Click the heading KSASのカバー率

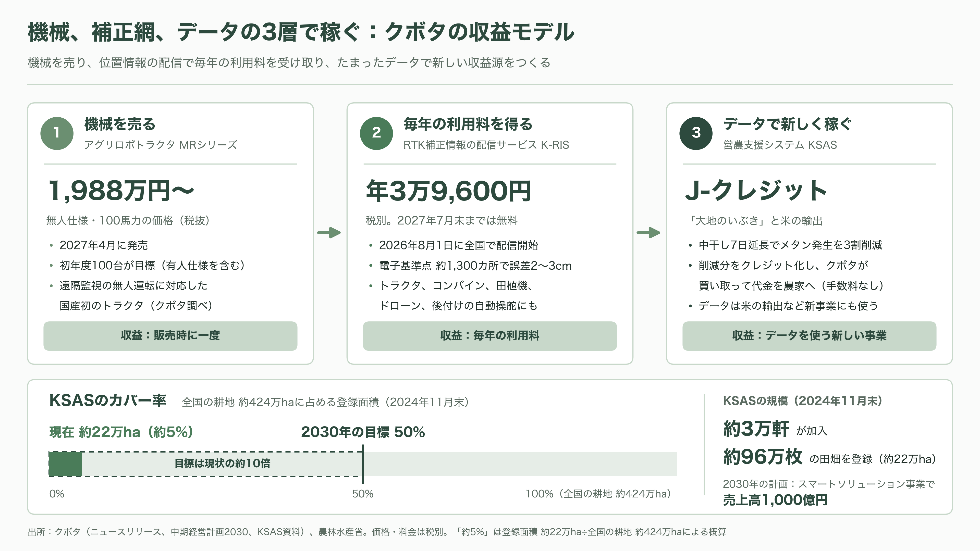click(x=108, y=401)
